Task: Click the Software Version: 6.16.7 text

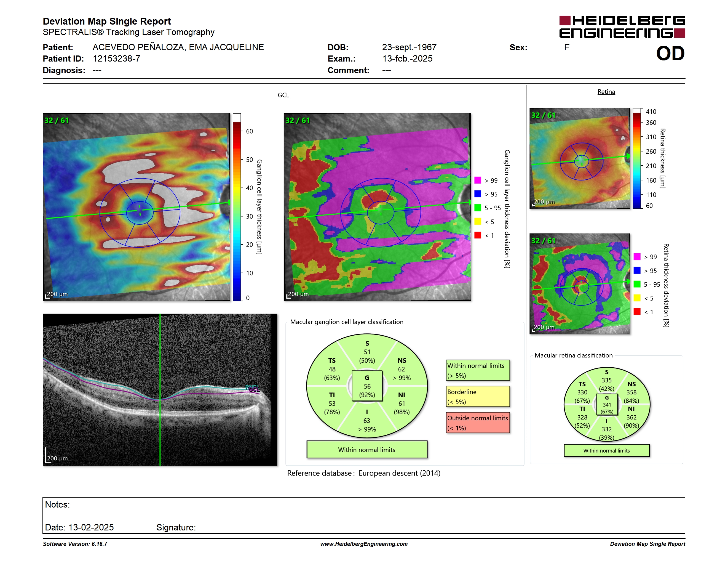Action: [75, 544]
